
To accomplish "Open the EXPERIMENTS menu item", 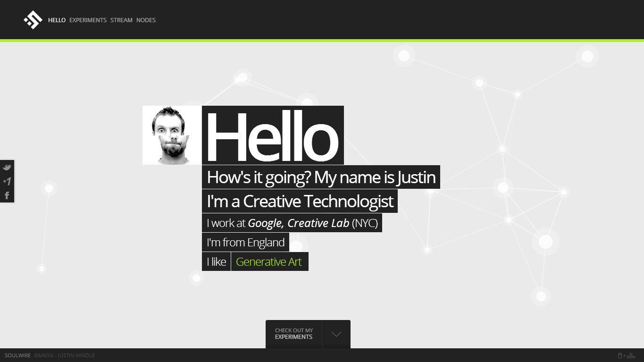I will pyautogui.click(x=88, y=20).
